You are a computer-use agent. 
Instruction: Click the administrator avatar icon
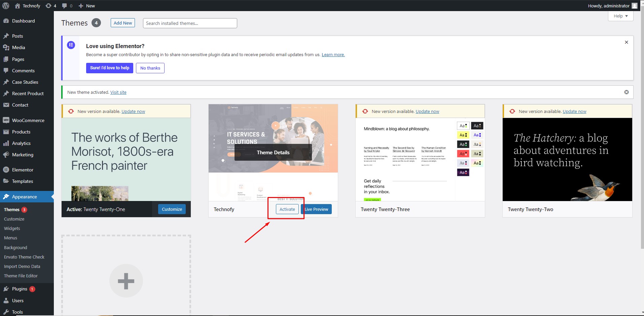(635, 6)
